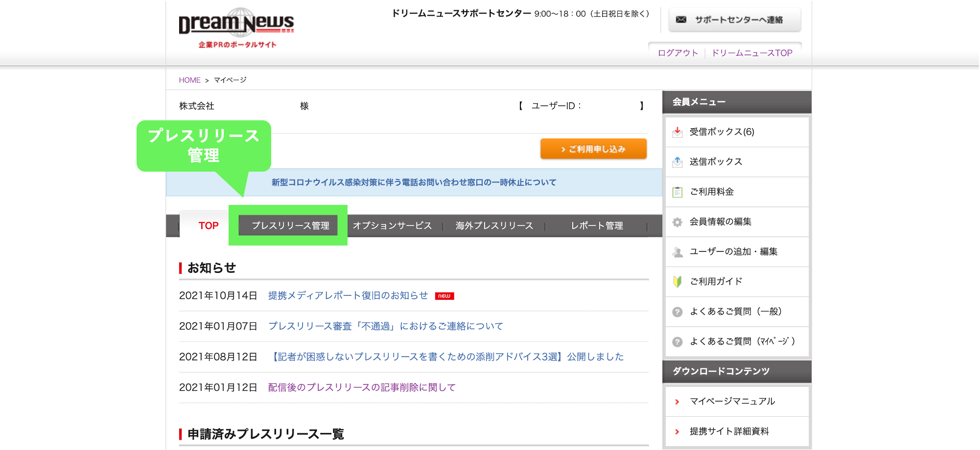The image size is (980, 450).
Task: Open the 提携メディアレポート復旧のお知らせ notice
Action: click(348, 295)
